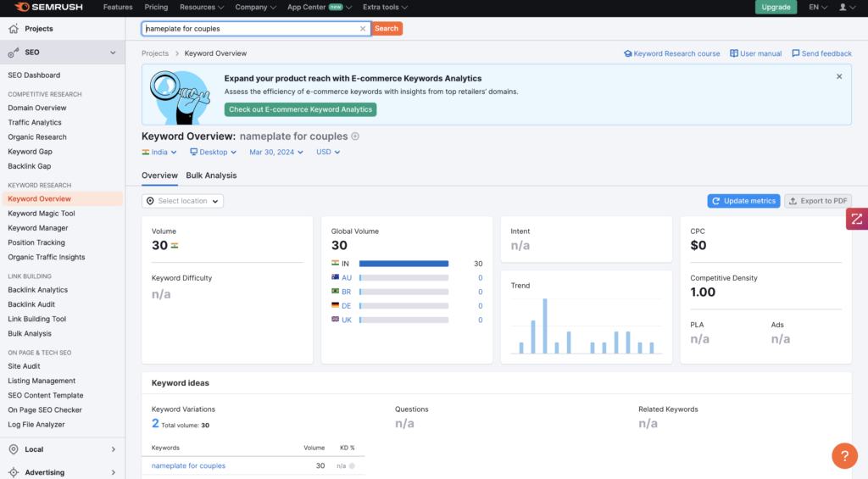
Task: Click the BR country link in Global Volume
Action: point(347,292)
